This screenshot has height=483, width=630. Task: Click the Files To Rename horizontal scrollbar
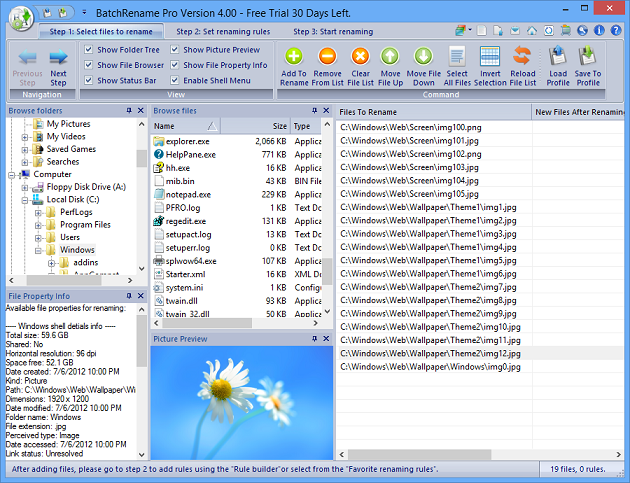419,454
